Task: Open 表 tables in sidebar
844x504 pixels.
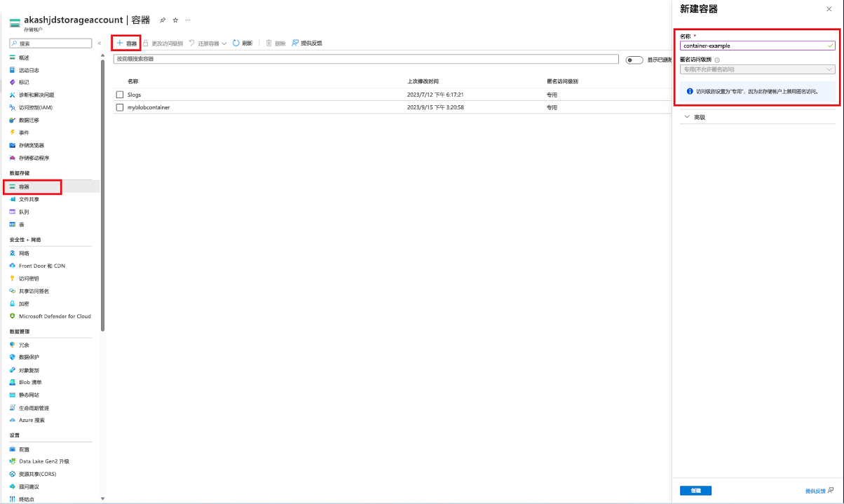Action: pyautogui.click(x=22, y=224)
